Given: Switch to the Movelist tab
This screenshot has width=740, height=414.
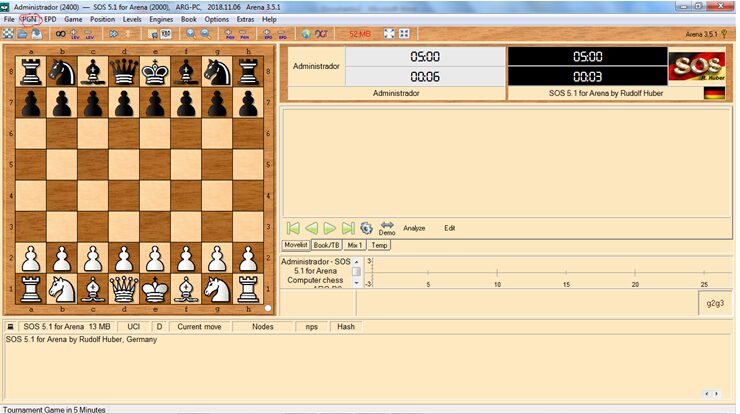Looking at the screenshot, I should (x=296, y=245).
